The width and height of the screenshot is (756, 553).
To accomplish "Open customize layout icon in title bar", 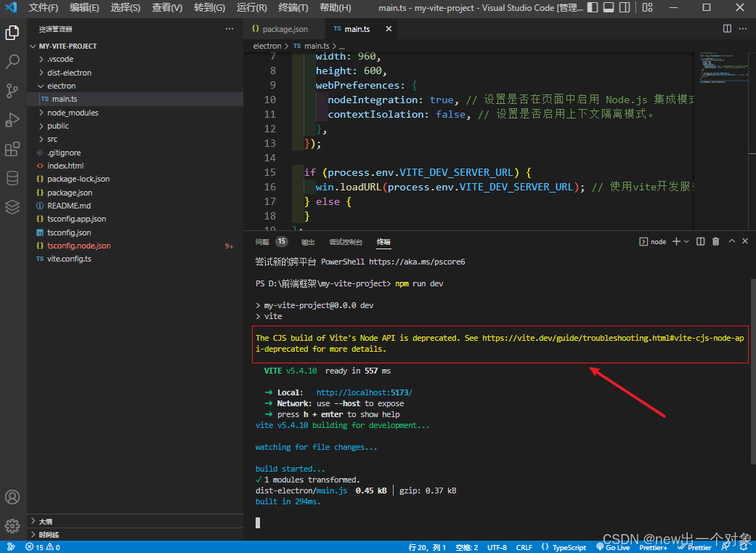I will coord(648,7).
